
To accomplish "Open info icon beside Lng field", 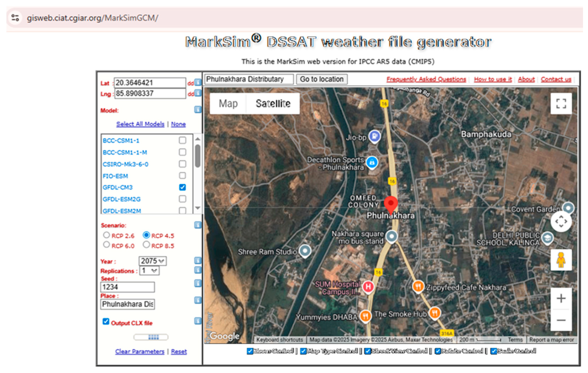I will (x=198, y=93).
